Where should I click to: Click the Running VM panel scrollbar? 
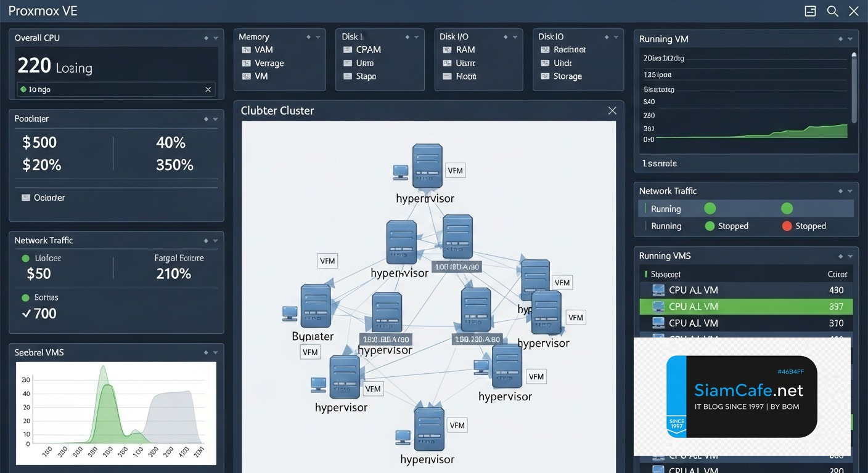point(854,86)
